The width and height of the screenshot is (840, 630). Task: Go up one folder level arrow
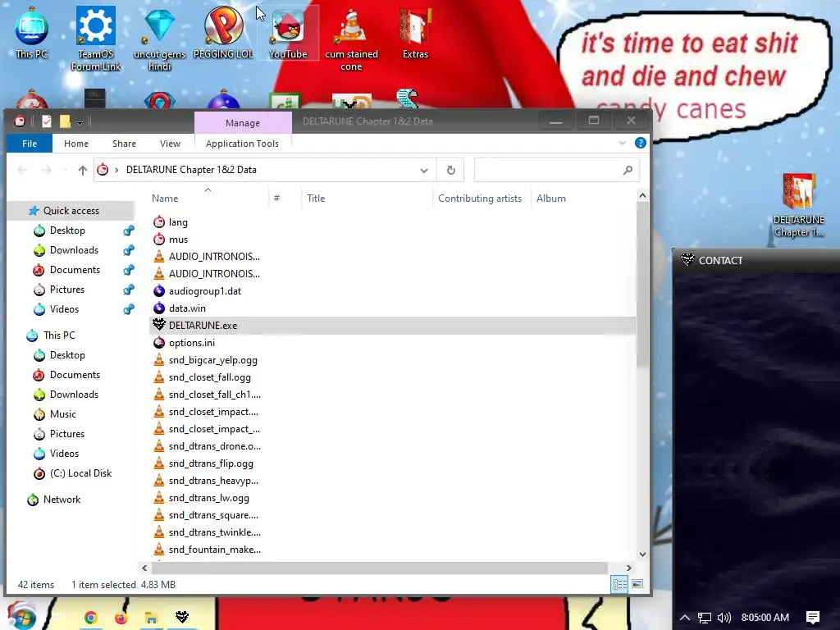pos(82,171)
